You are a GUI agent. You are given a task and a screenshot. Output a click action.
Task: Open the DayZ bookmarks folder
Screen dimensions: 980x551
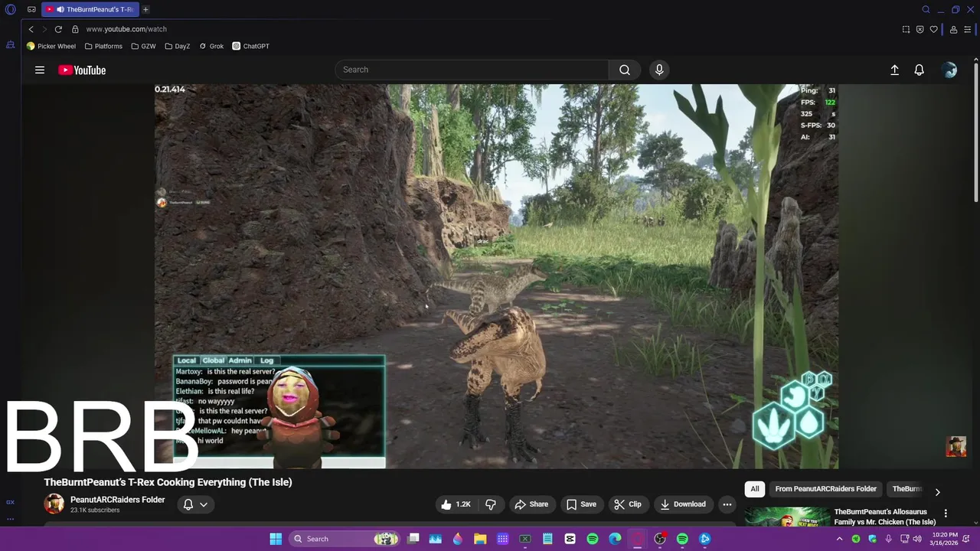(178, 46)
